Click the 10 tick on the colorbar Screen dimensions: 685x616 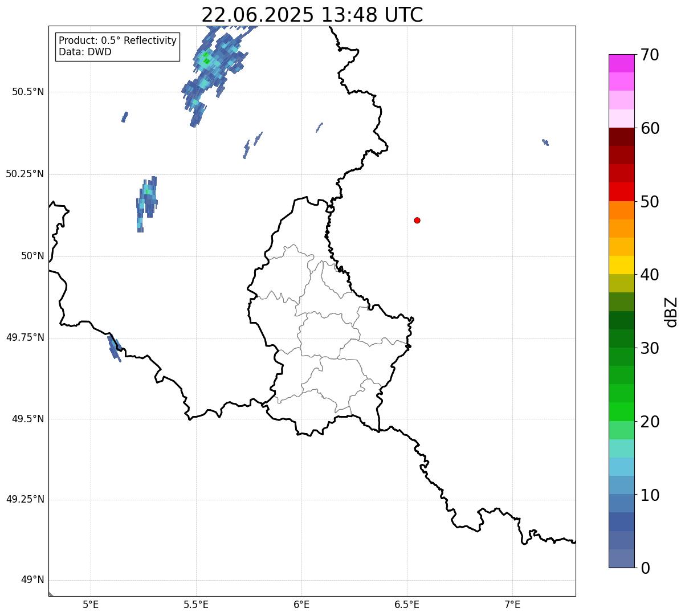(x=650, y=495)
